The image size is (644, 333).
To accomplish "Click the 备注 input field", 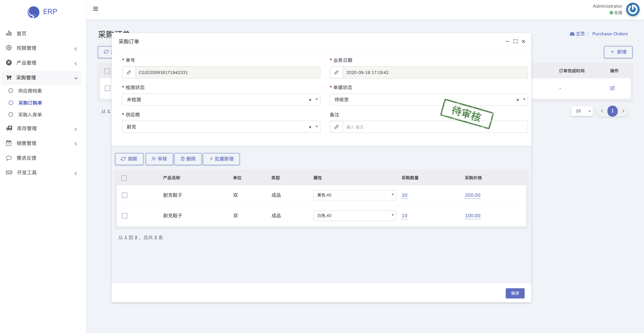I will coord(435,127).
